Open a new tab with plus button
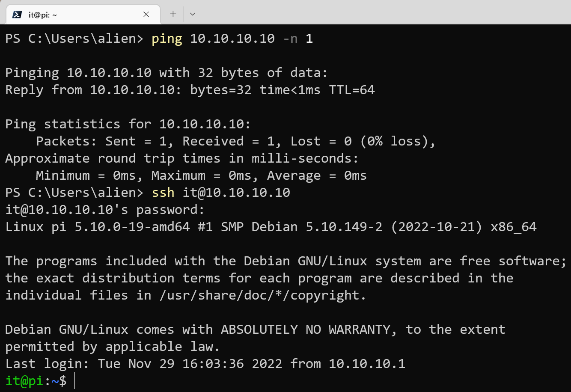Screen dimensions: 571x392 [x=173, y=14]
